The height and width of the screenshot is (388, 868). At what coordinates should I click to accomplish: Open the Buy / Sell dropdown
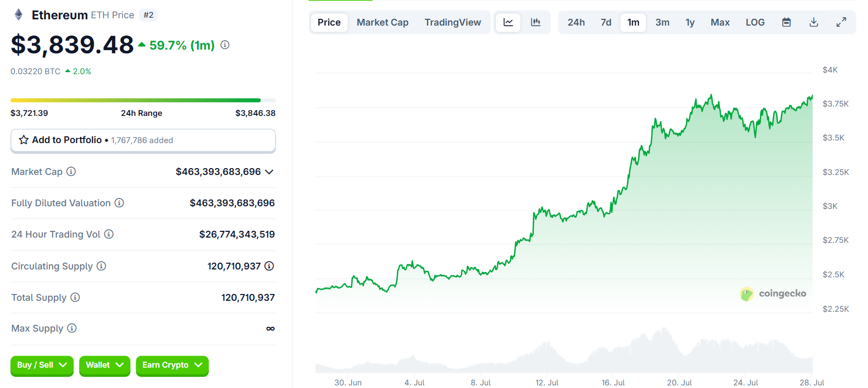42,365
